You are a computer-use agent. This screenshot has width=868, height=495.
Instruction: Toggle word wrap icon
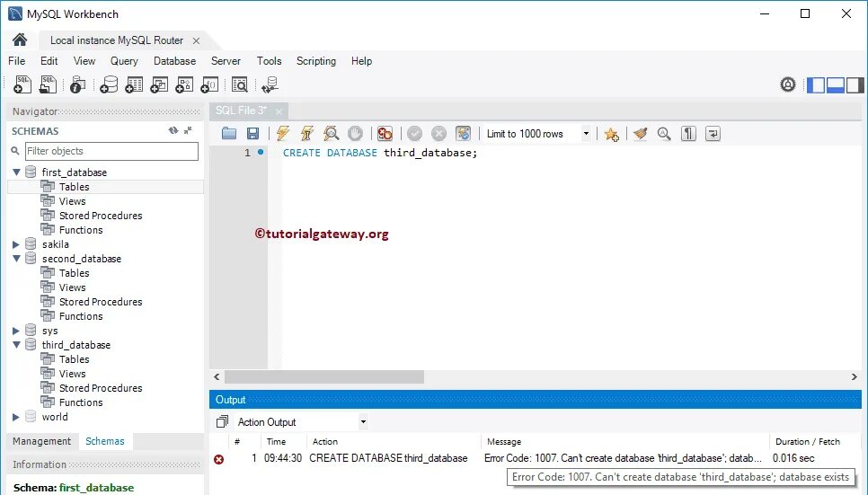tap(713, 134)
